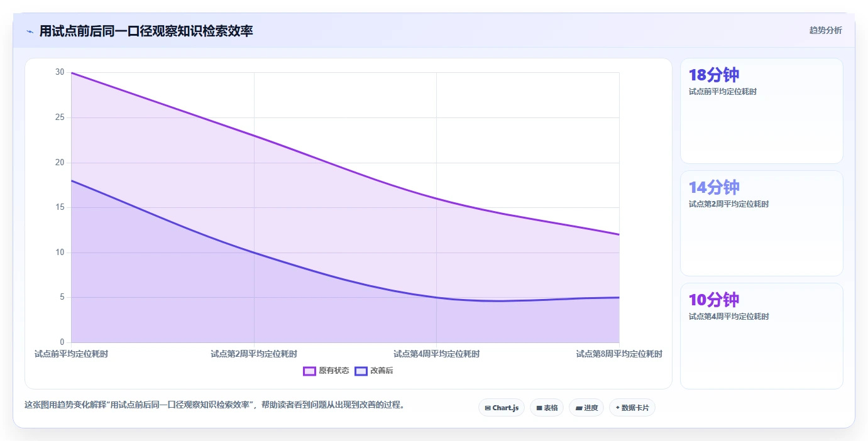Click x-axis label 试点第4周平均定位耗时
The height and width of the screenshot is (441, 868).
coord(436,354)
